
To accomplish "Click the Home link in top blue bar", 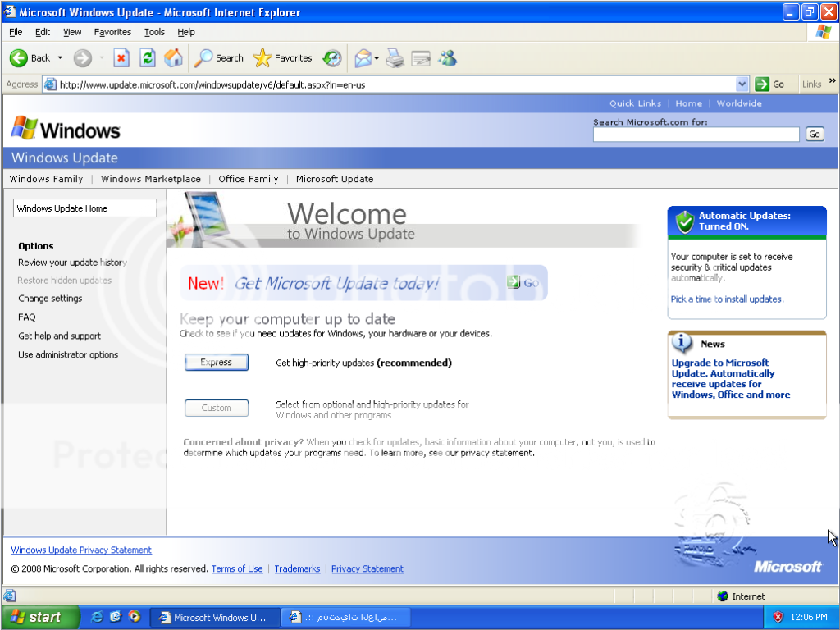I will (x=689, y=103).
